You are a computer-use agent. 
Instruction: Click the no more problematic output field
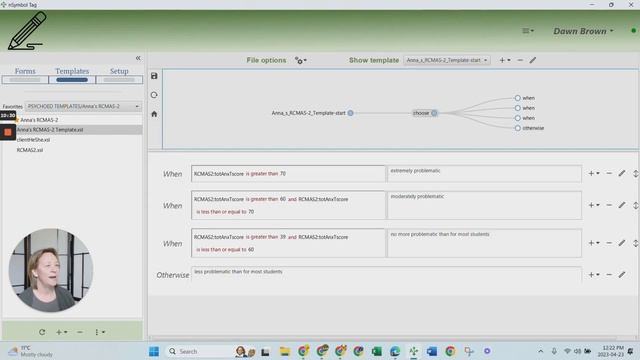click(484, 243)
